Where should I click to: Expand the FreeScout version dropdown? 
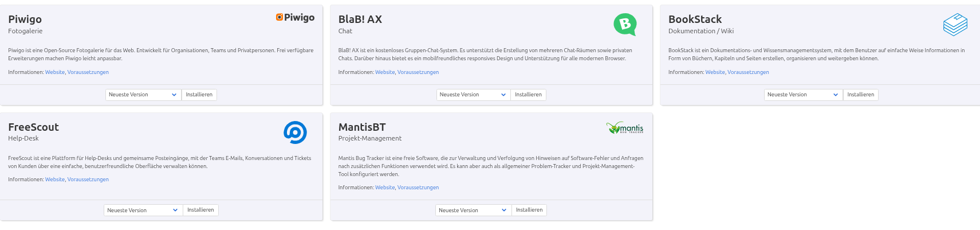pyautogui.click(x=143, y=210)
